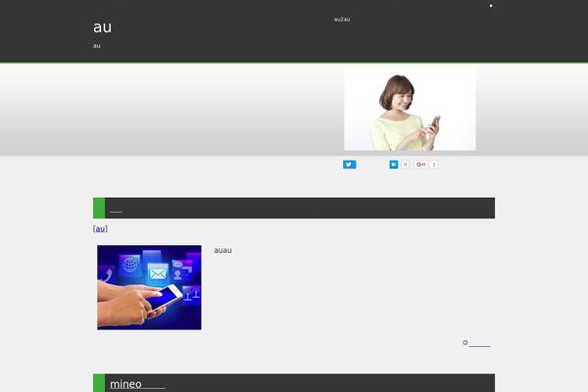Screen dimensions: 588x392
Task: Click the woman holding smartphone banner image
Action: pyautogui.click(x=410, y=110)
